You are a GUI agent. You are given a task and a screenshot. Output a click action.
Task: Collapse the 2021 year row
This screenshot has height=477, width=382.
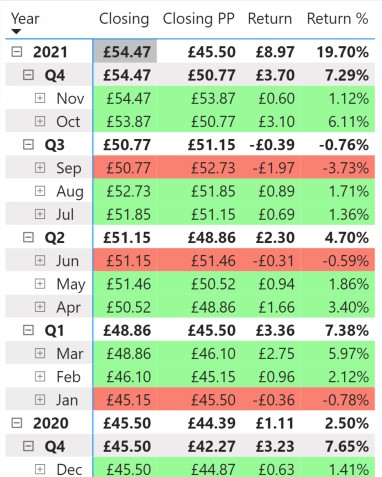[17, 52]
